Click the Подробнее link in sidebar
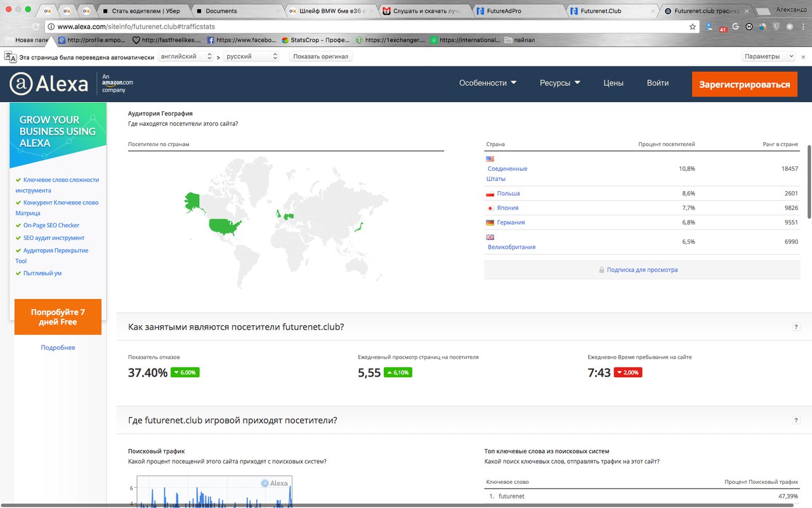Viewport: 812px width, 508px height. (x=58, y=347)
